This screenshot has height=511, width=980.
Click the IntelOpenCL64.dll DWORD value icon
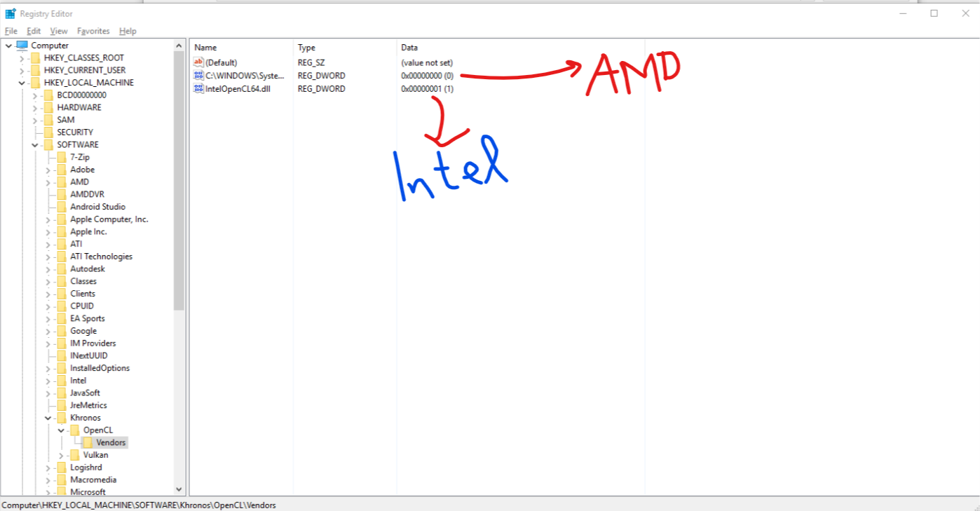pyautogui.click(x=198, y=88)
